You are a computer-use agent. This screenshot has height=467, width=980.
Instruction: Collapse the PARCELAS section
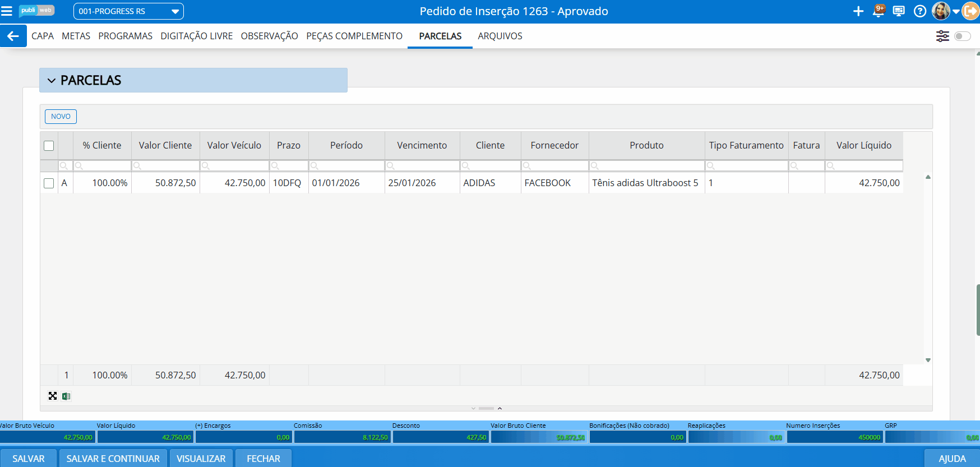click(52, 81)
